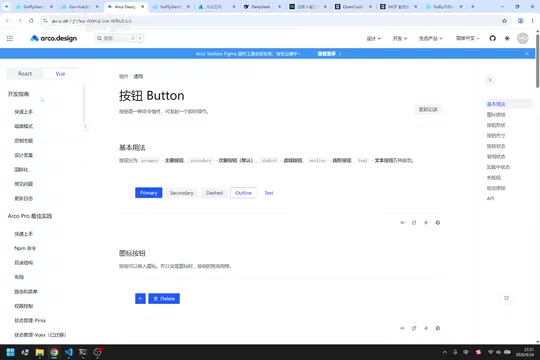540x360 pixels.
Task: Click the blue Delete demo button
Action: click(x=164, y=298)
